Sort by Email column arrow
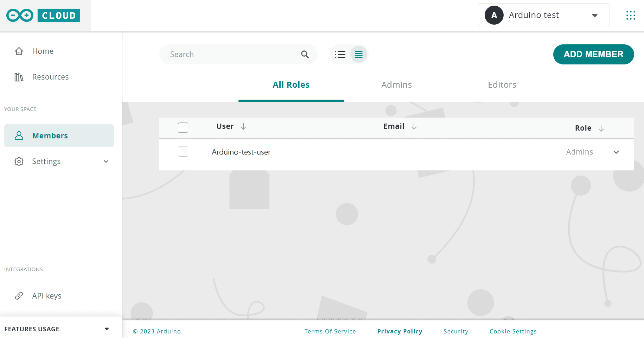 point(414,127)
